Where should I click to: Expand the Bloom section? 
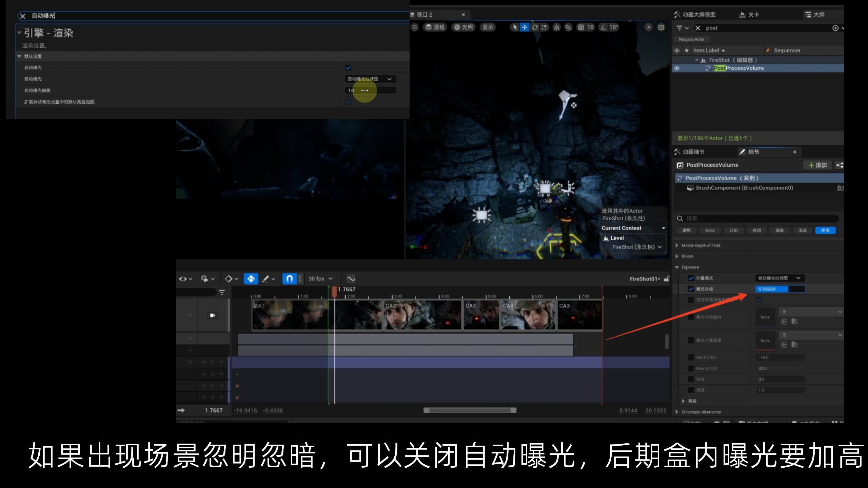677,256
